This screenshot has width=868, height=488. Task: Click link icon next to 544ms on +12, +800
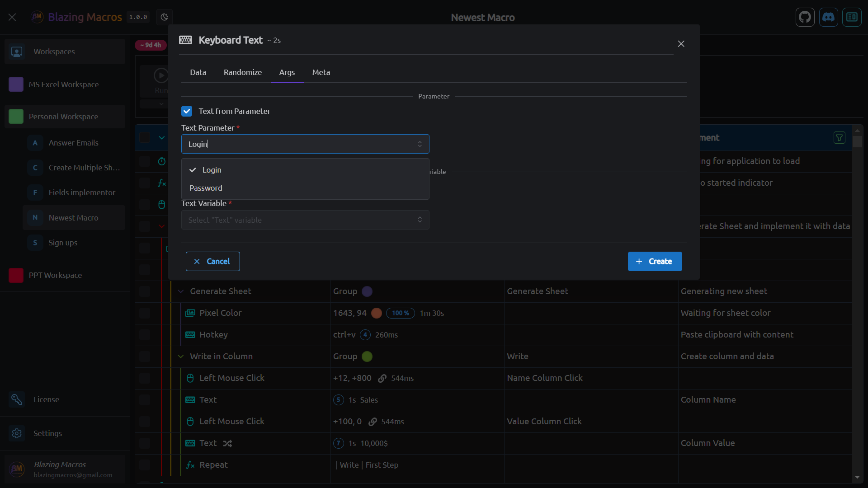382,378
